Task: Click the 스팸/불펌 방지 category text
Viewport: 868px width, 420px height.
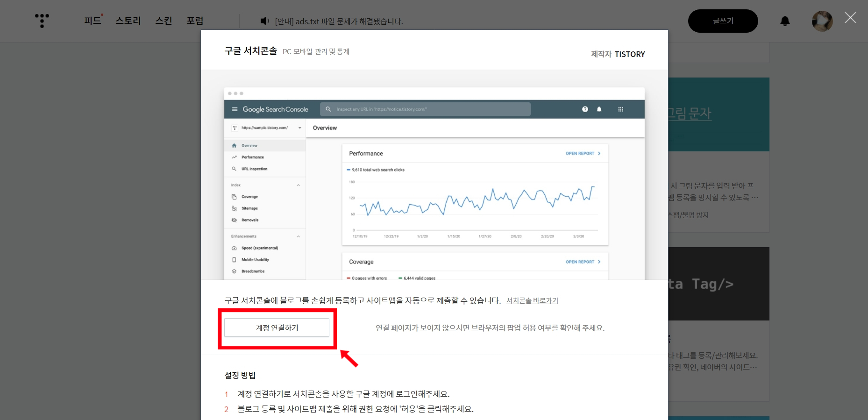Action: (x=688, y=215)
